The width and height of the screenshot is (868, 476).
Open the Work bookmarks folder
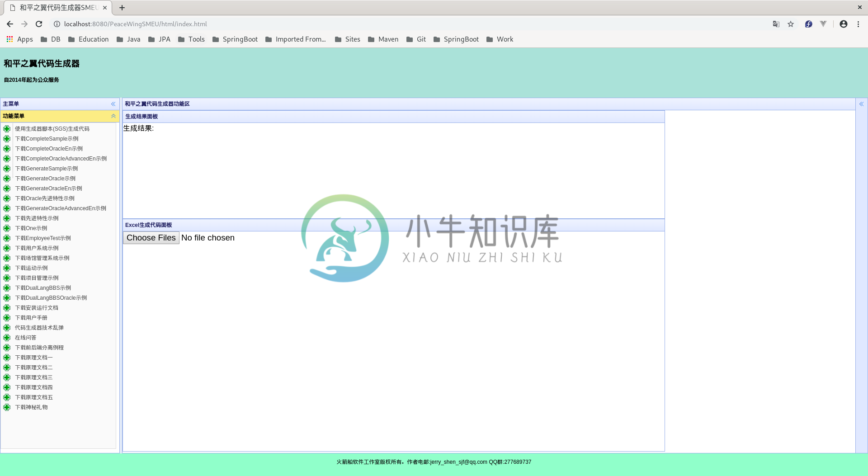(x=500, y=39)
